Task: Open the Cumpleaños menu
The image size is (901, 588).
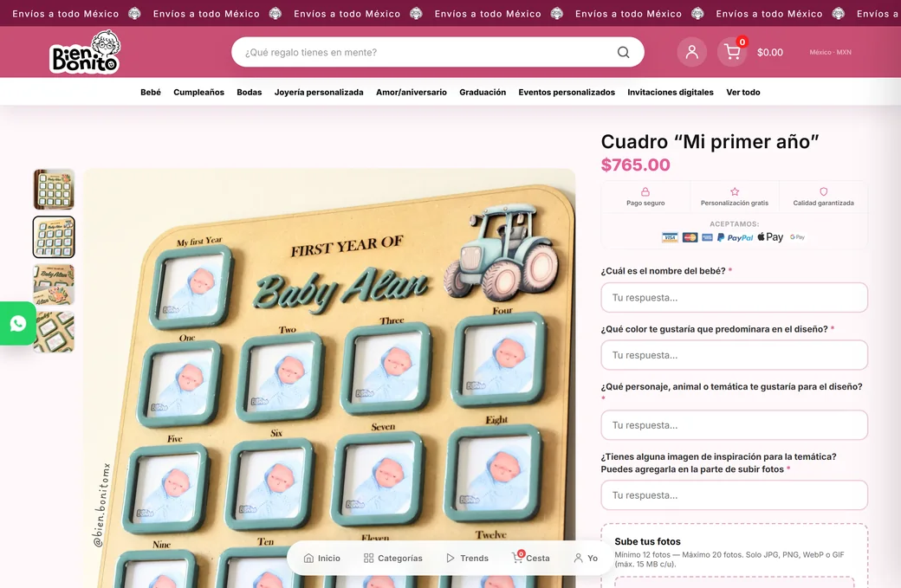Action: pos(198,92)
